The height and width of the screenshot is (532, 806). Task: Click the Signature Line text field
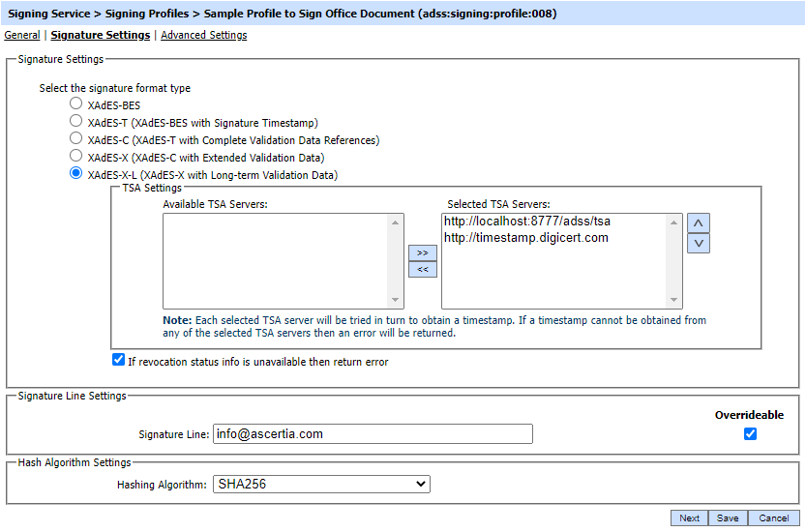373,434
